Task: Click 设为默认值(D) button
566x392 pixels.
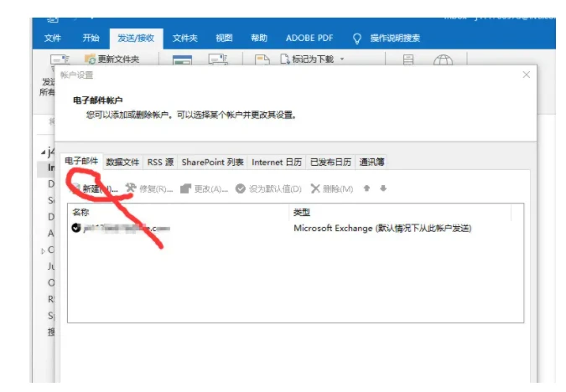Action: (x=268, y=188)
